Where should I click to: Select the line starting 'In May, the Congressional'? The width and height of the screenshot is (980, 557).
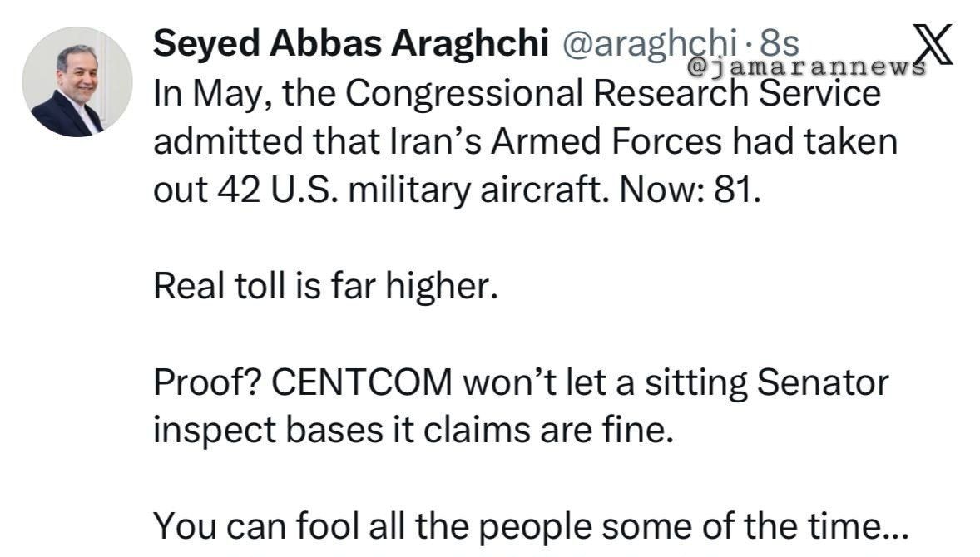pos(517,94)
